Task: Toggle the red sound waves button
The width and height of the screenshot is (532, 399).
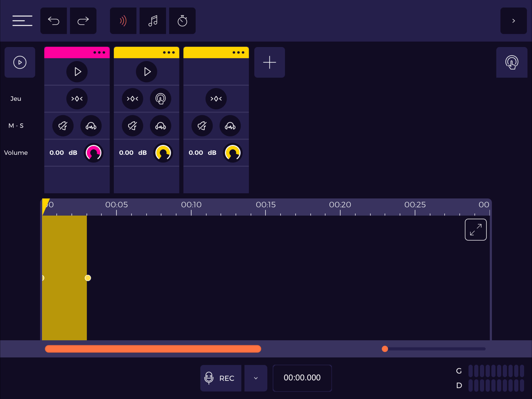Action: point(123,21)
